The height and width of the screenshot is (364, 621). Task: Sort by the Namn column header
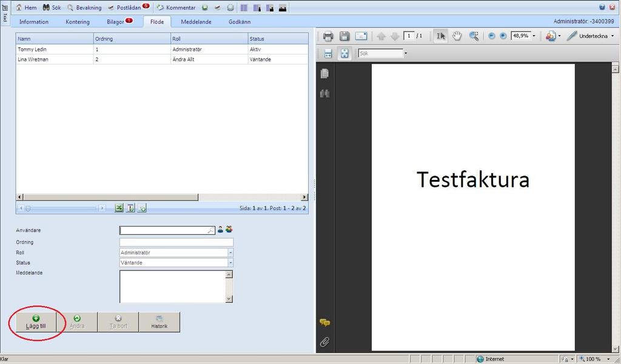tap(55, 39)
